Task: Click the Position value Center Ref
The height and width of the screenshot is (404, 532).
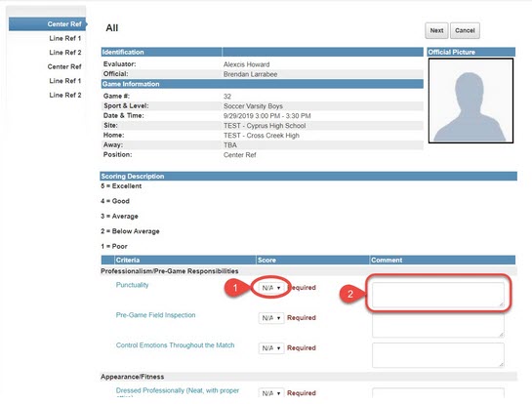Action: 240,155
